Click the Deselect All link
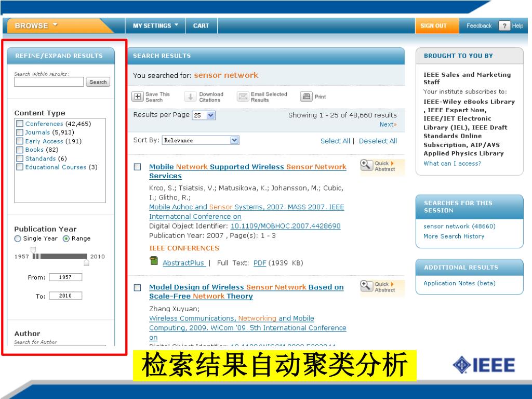Viewport: 532px width, 399px height. [x=378, y=141]
